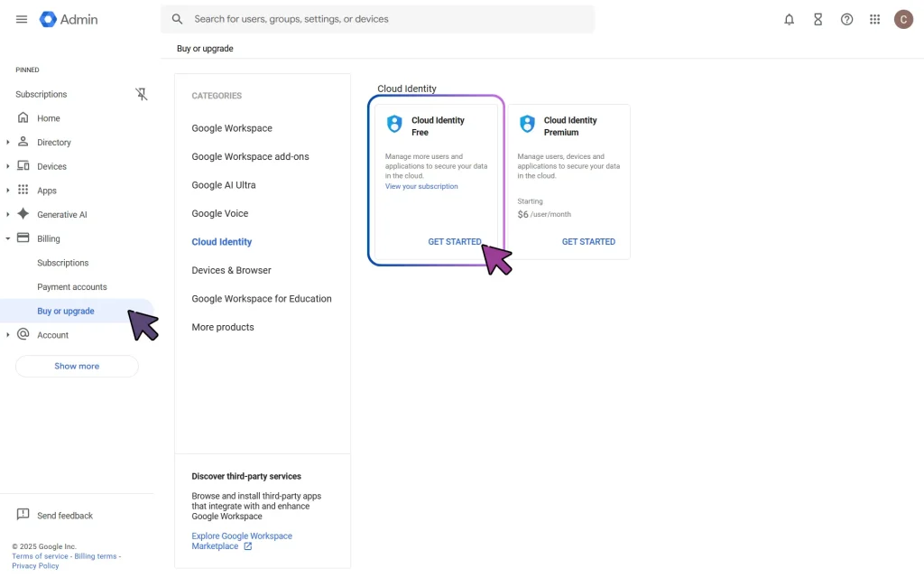Click the Generative AI sparkle icon
The image size is (924, 578).
point(23,213)
